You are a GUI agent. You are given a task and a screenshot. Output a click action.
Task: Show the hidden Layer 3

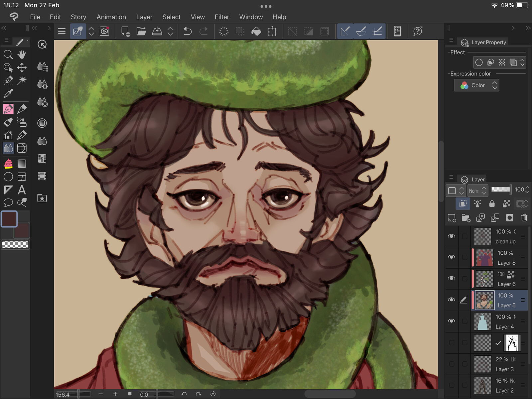coord(451,364)
